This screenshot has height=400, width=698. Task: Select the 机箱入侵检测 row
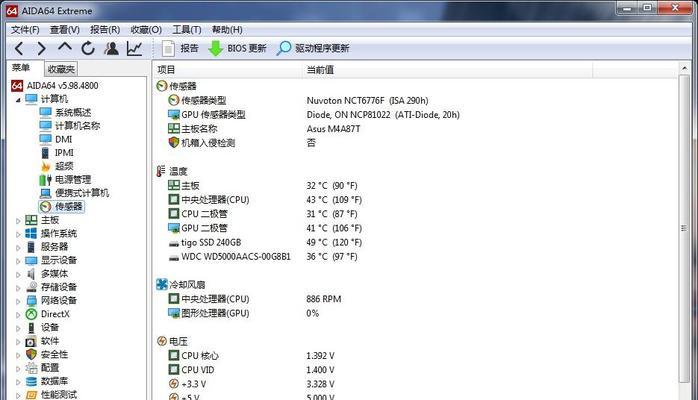coord(417,143)
